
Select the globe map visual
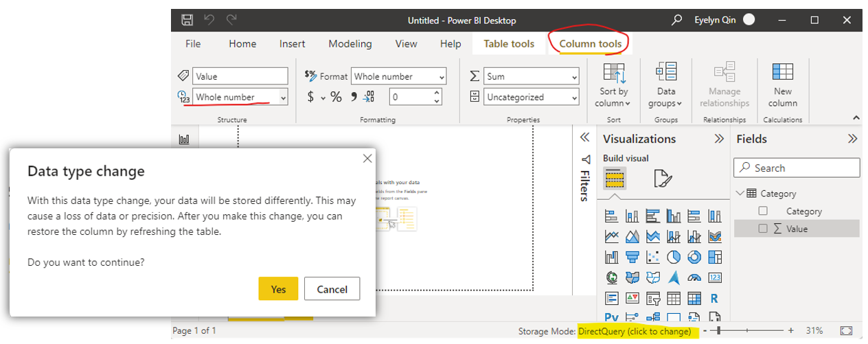tap(611, 278)
